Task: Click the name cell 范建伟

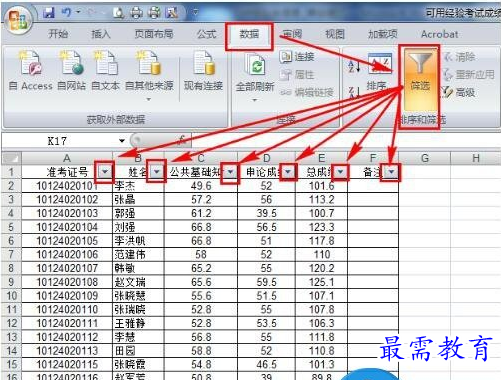Action: 138,255
